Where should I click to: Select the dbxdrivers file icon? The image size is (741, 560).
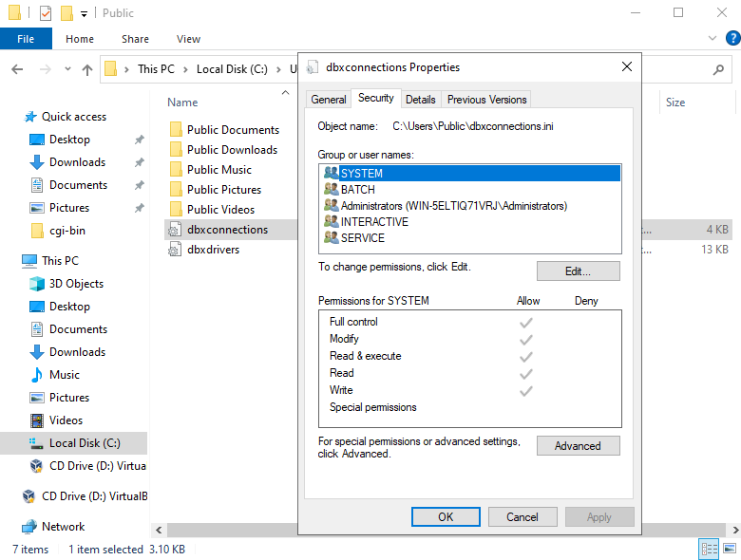pyautogui.click(x=174, y=250)
